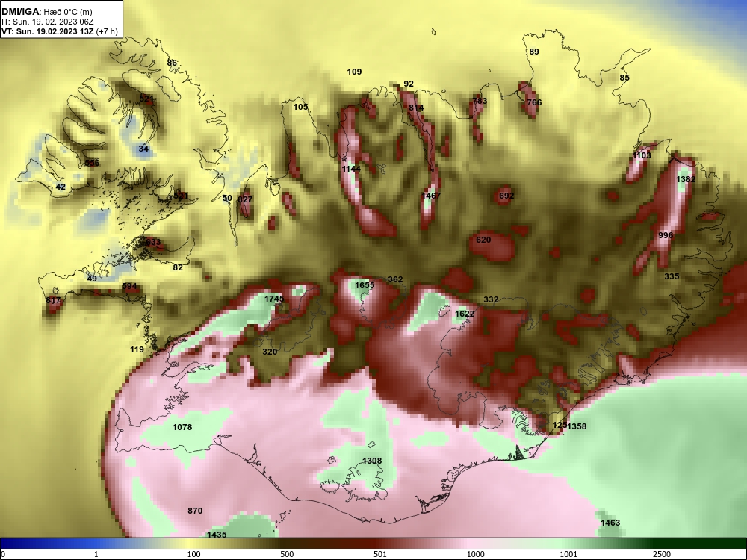
Task: Click the map value 1463
Action: (x=610, y=523)
